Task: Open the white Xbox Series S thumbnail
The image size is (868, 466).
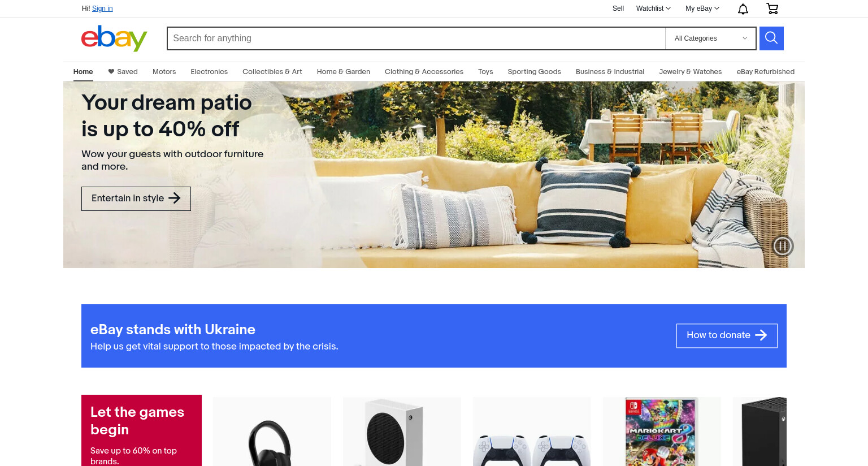Action: (402, 432)
